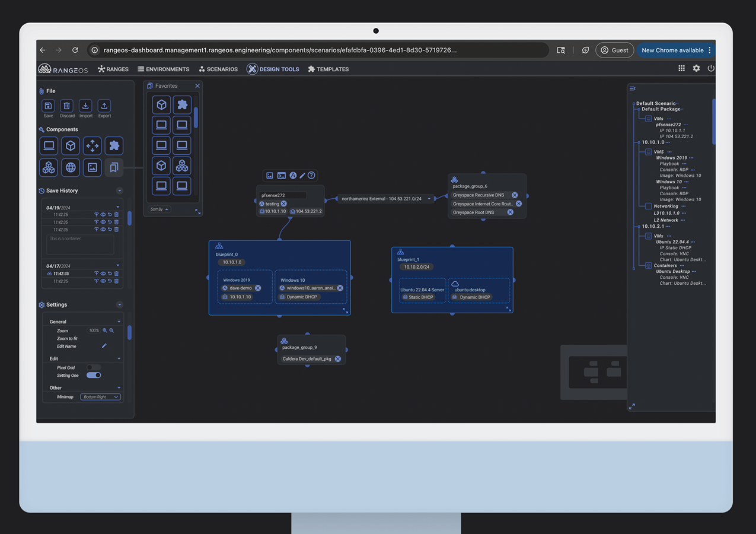The image size is (756, 534).
Task: Click the Save History scrollbar
Action: tap(130, 217)
